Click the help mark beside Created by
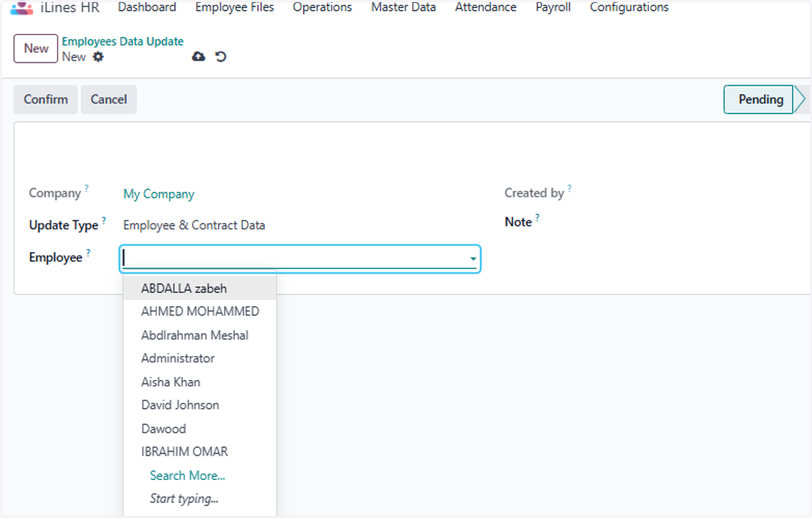 570,189
